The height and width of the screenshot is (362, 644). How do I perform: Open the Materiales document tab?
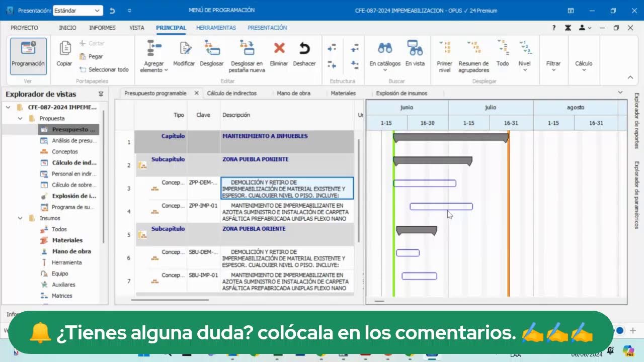click(x=343, y=93)
